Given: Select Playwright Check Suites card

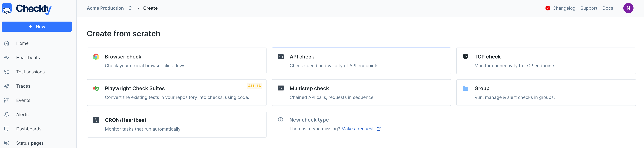Looking at the screenshot, I should pos(177,92).
